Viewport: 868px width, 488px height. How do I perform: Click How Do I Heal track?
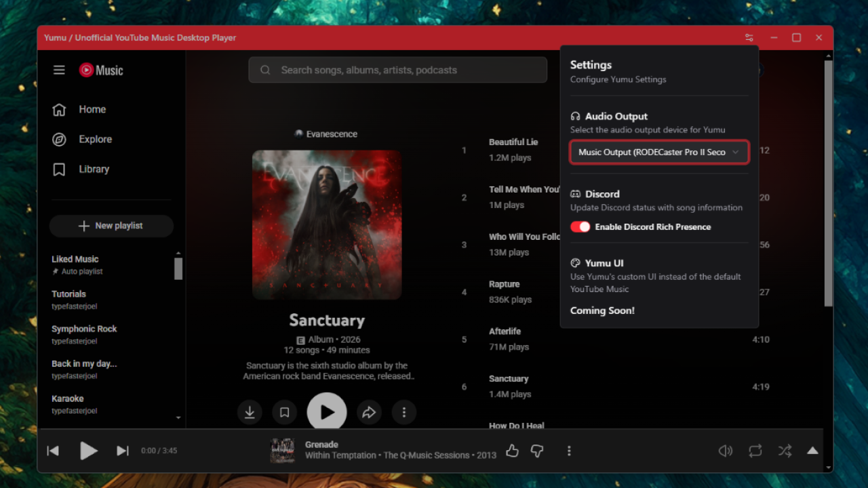(x=517, y=425)
